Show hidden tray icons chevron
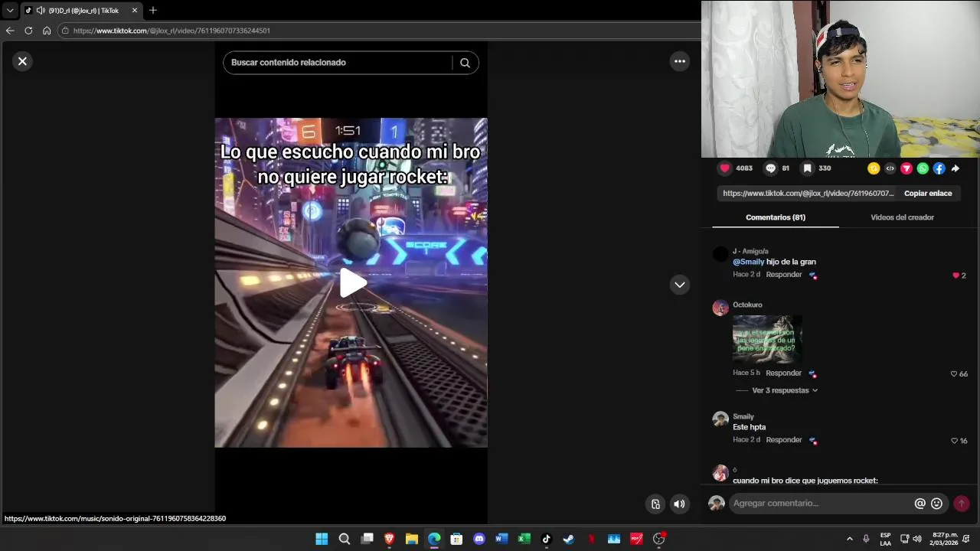Screen dimensions: 980x551 pyautogui.click(x=849, y=539)
